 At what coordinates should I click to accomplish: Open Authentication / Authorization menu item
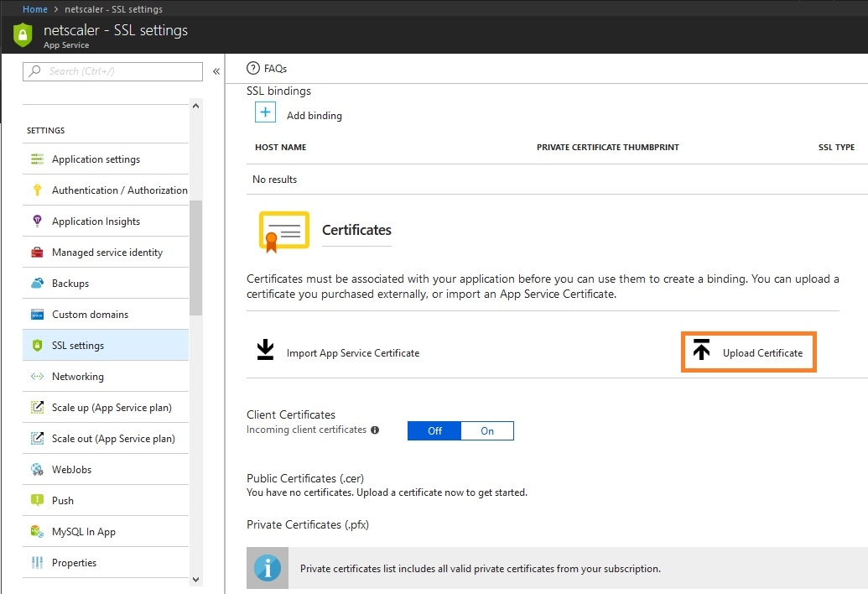[106, 190]
